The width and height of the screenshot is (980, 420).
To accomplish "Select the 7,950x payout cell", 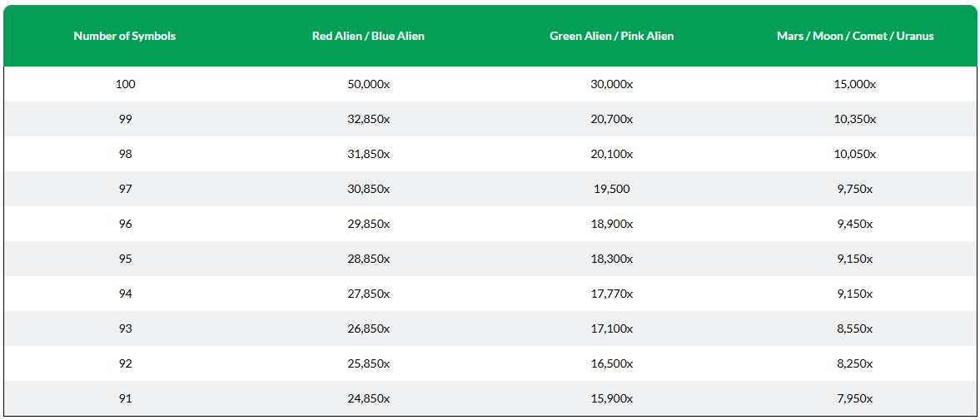I will [x=855, y=398].
